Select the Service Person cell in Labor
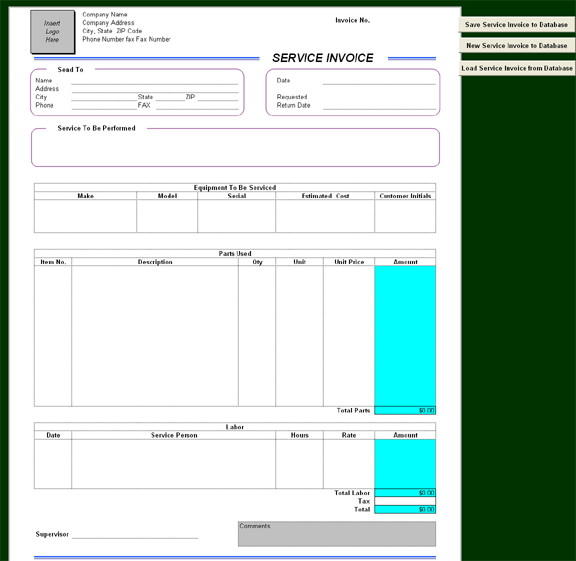This screenshot has height=561, width=576. tap(173, 464)
